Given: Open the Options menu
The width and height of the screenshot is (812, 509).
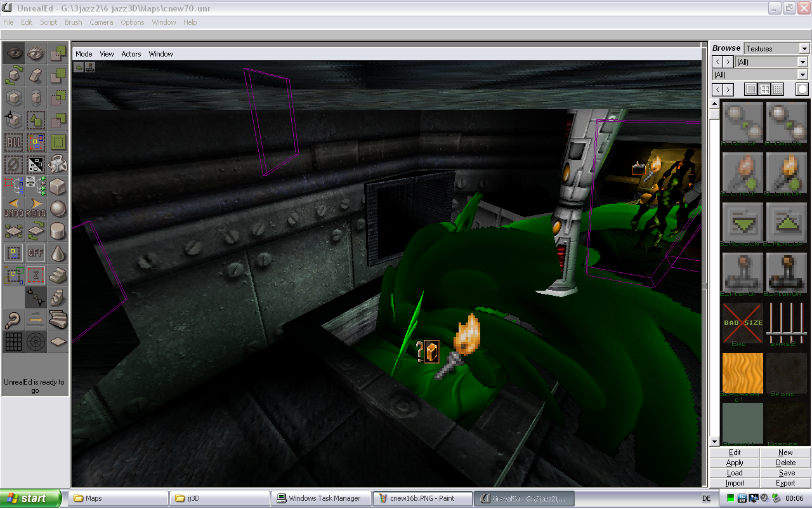Looking at the screenshot, I should 133,22.
